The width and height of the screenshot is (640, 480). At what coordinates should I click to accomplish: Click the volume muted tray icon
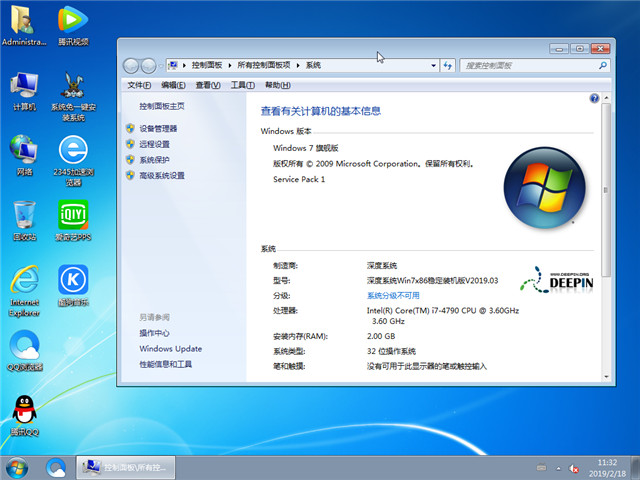tap(574, 469)
